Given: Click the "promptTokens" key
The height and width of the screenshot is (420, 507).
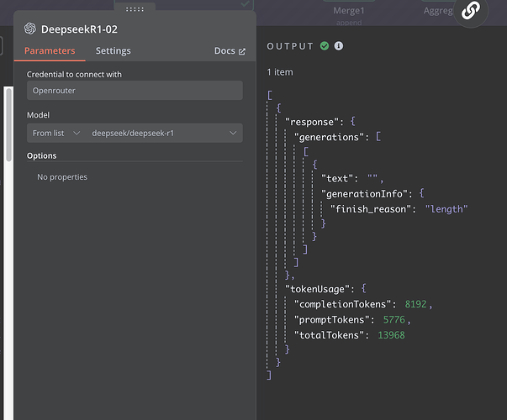Looking at the screenshot, I should (332, 320).
